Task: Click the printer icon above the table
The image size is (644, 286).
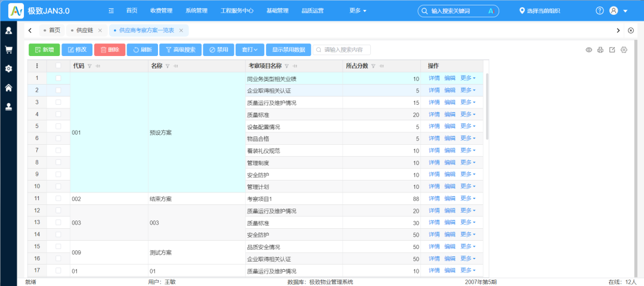Action: point(600,50)
